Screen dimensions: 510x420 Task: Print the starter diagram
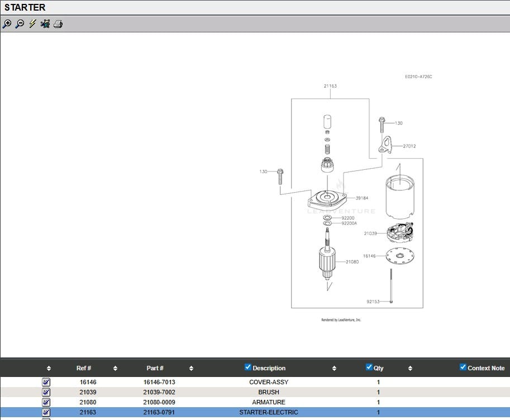click(x=58, y=24)
